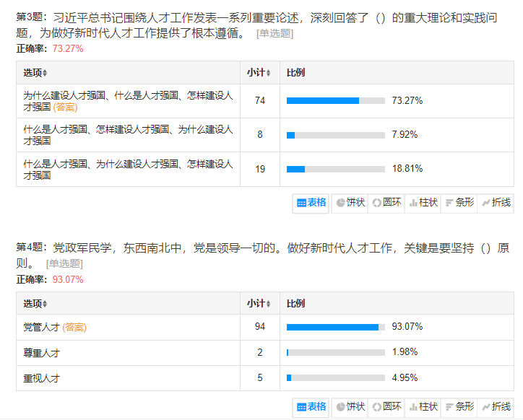Display question 3 as 折线 line chart
The width and height of the screenshot is (523, 420).
[x=496, y=203]
